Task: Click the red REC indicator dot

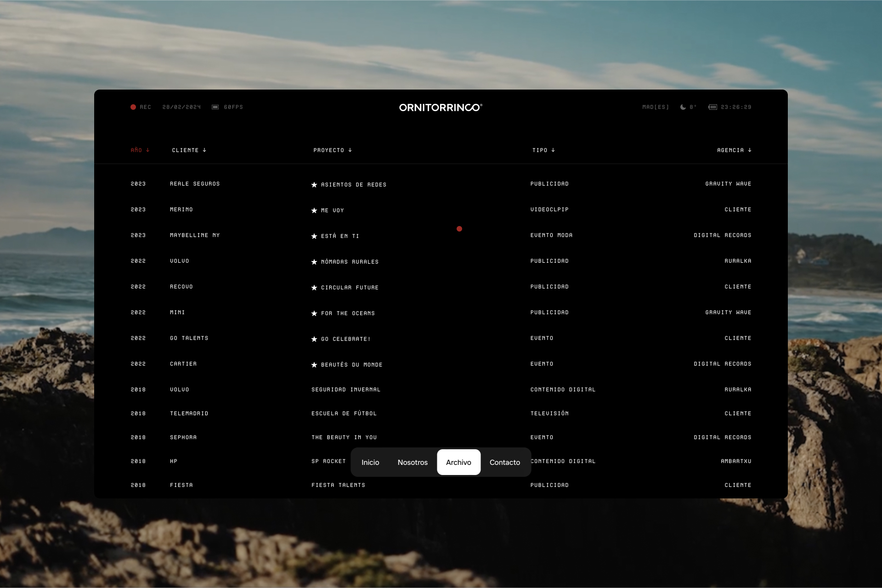Action: point(133,107)
